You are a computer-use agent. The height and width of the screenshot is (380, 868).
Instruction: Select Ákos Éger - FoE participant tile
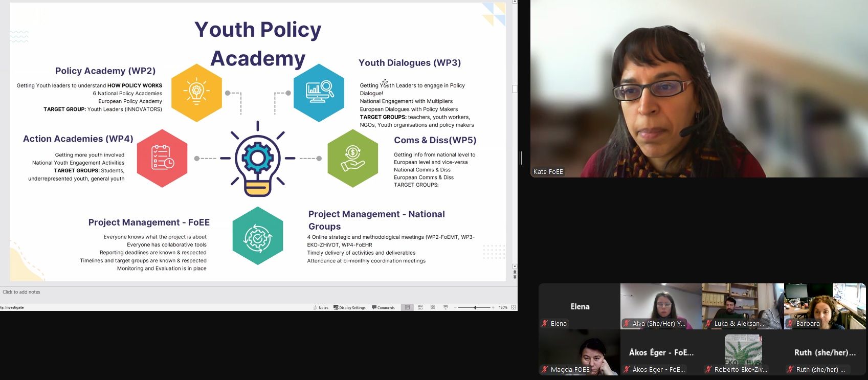pos(661,352)
